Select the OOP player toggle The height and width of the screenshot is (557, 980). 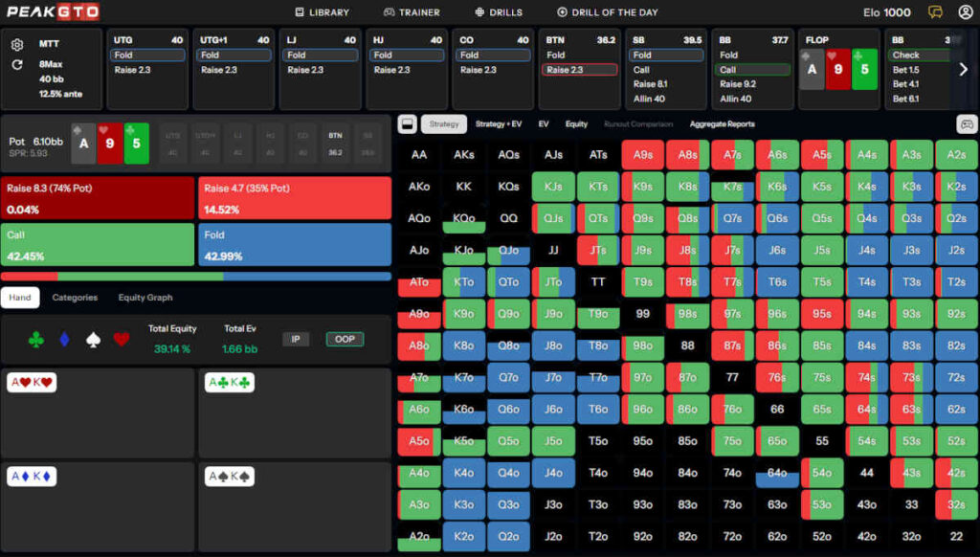click(x=344, y=339)
